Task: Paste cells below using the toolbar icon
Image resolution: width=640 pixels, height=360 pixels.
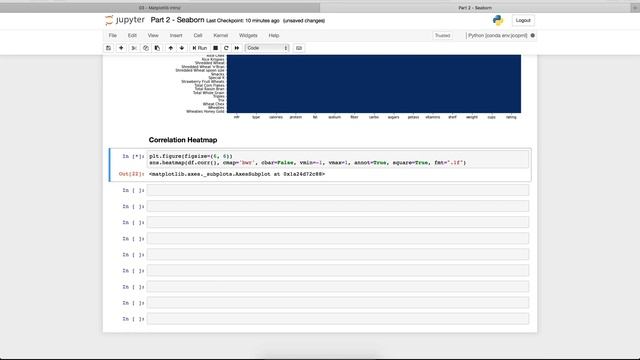Action: click(157, 48)
